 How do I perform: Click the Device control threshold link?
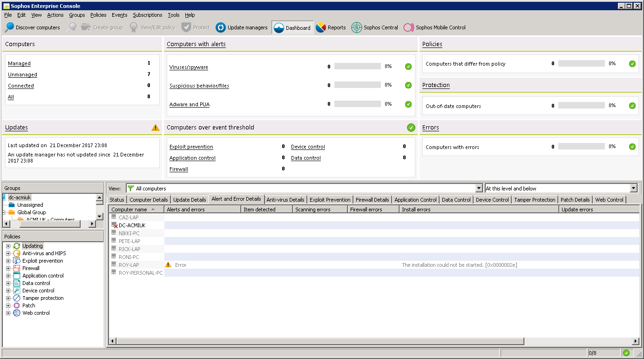308,147
